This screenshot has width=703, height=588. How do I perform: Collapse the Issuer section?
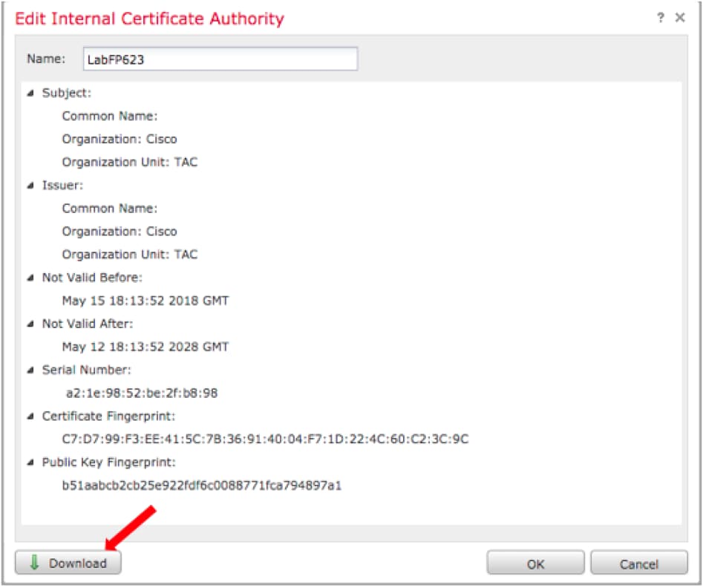click(30, 186)
